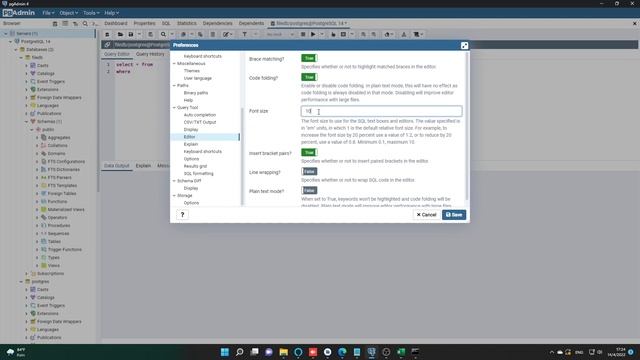
Task: Select CSV/TXT Output in Preferences tree
Action: (200, 122)
